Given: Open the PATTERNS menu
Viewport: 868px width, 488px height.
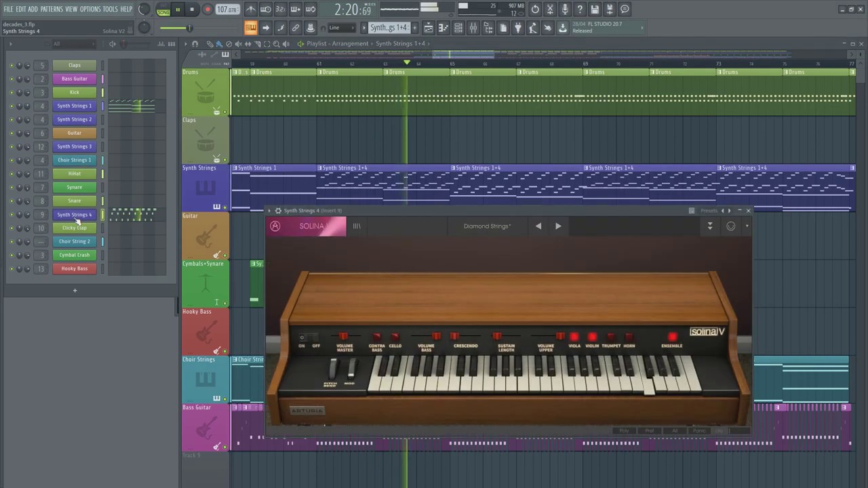Looking at the screenshot, I should pos(52,9).
